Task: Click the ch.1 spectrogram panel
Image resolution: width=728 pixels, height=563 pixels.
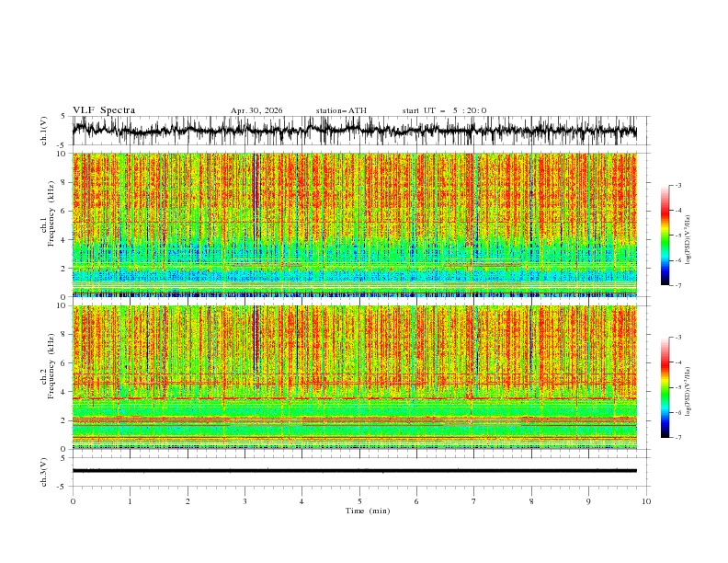Action: pos(355,224)
